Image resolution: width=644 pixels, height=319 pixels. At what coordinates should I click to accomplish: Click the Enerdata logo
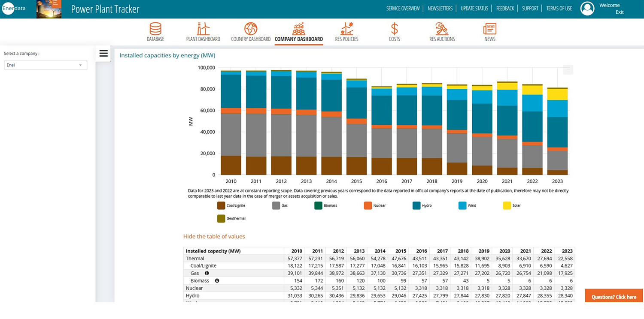(14, 9)
